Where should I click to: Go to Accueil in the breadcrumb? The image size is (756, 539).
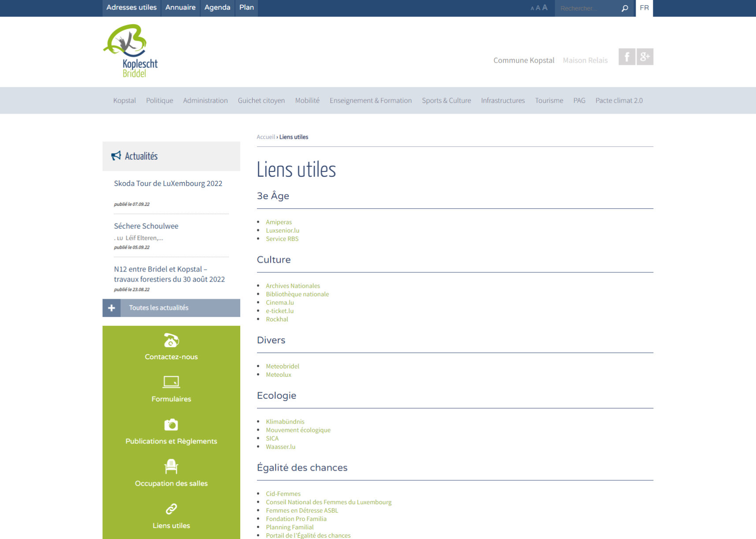point(265,137)
